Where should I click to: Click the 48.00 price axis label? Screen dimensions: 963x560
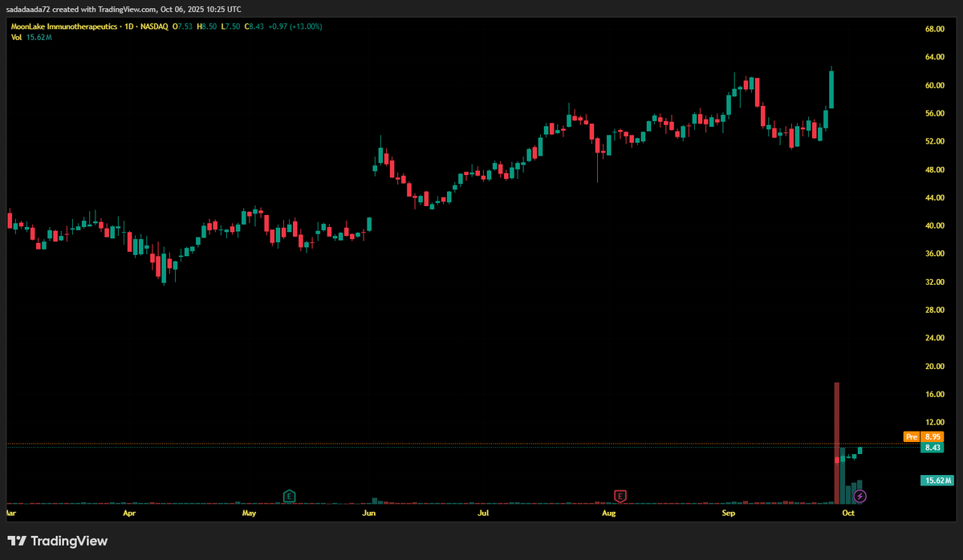click(934, 169)
